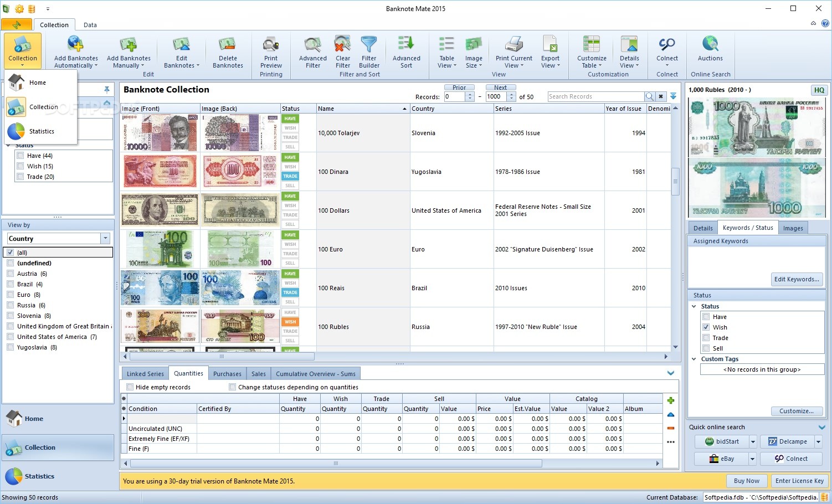Remove quantity row with orange minus
Screen dimensions: 832x504
click(671, 428)
